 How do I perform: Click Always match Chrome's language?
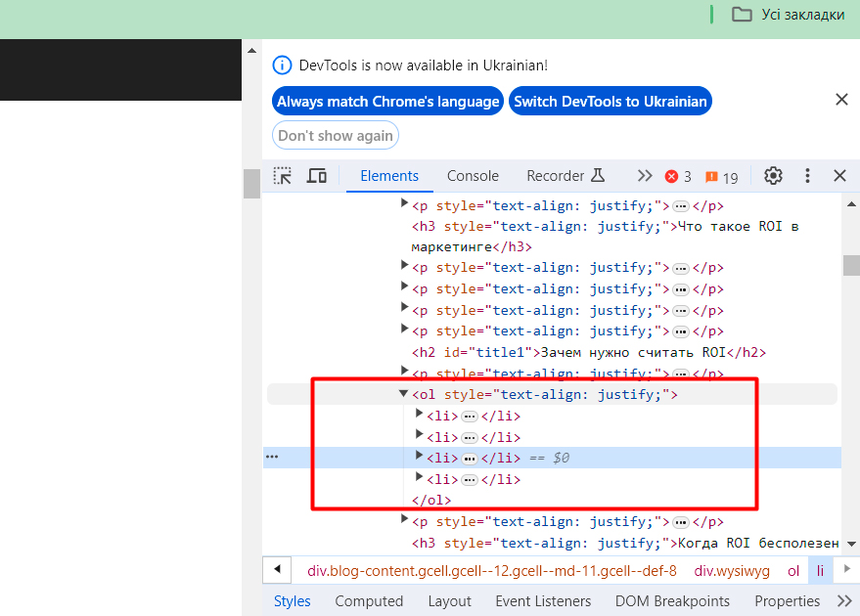[387, 102]
